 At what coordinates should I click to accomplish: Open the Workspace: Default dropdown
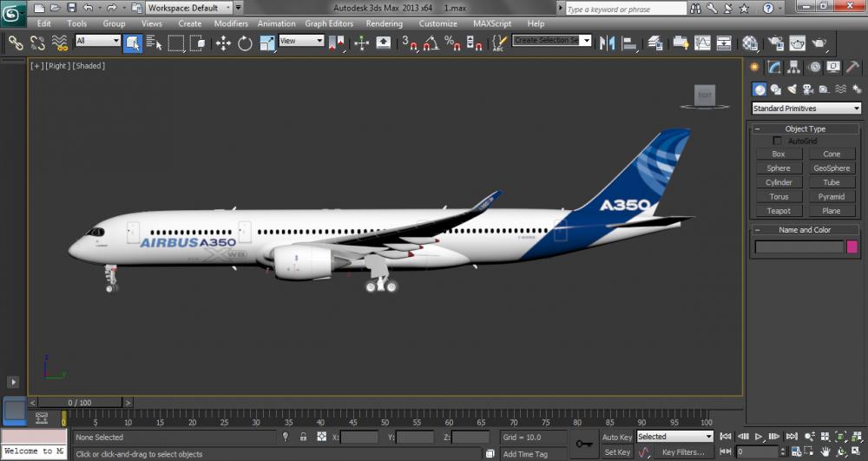tap(188, 8)
